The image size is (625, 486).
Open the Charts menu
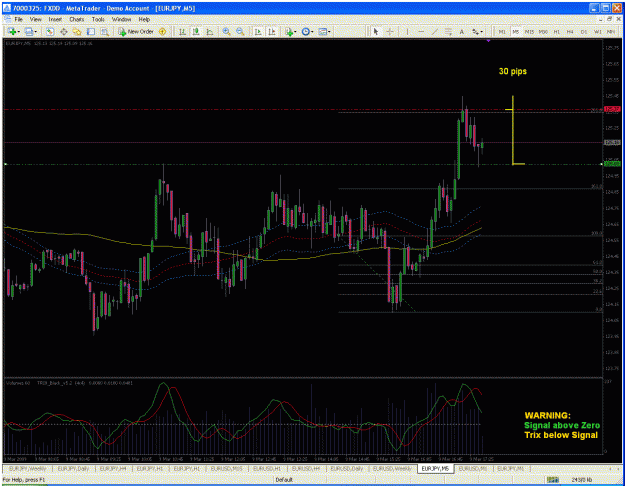click(x=77, y=19)
